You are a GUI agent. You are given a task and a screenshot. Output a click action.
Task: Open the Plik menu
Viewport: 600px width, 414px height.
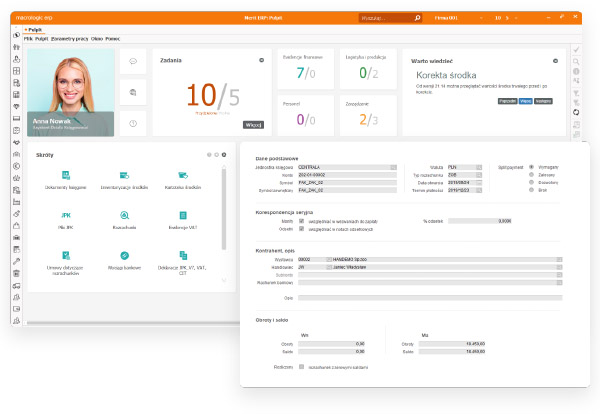coord(28,39)
